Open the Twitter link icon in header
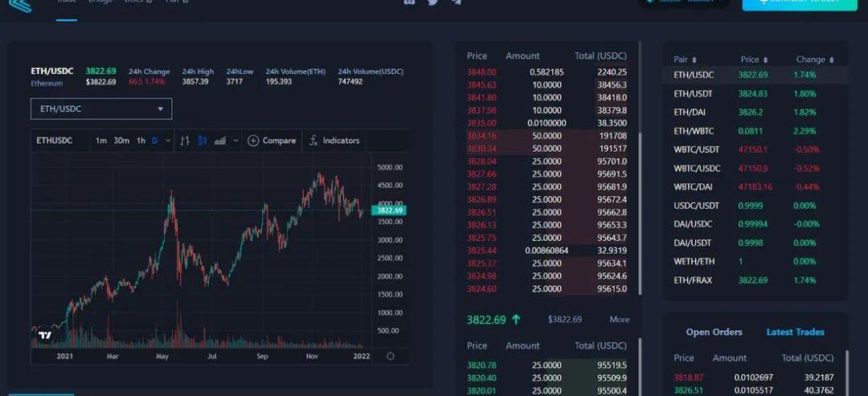 point(432,2)
